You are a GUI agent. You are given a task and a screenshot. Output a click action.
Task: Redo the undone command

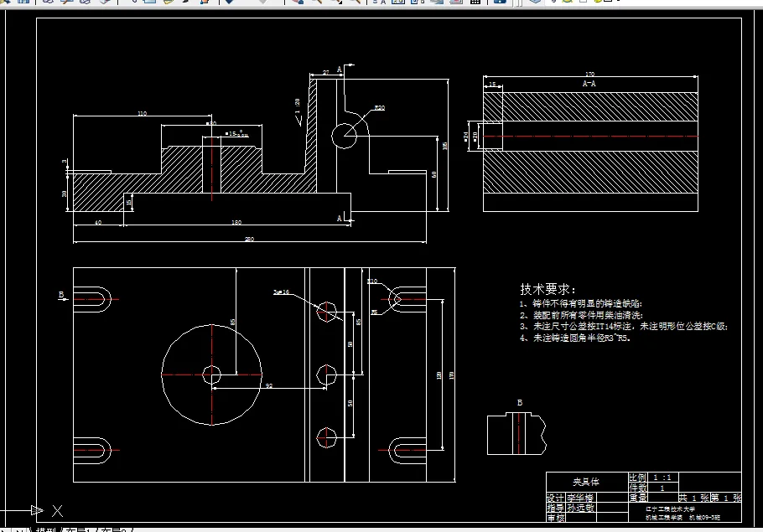point(262,4)
